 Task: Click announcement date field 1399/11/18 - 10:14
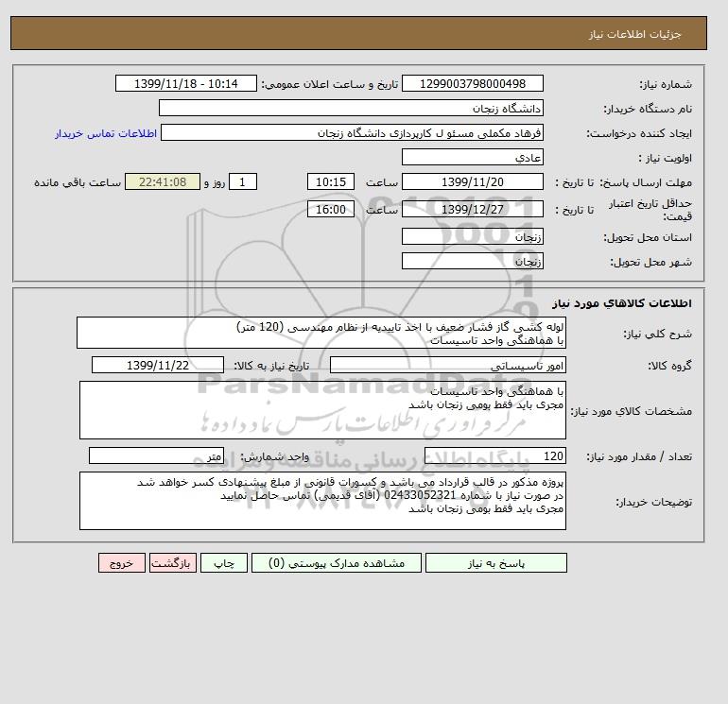[x=185, y=83]
